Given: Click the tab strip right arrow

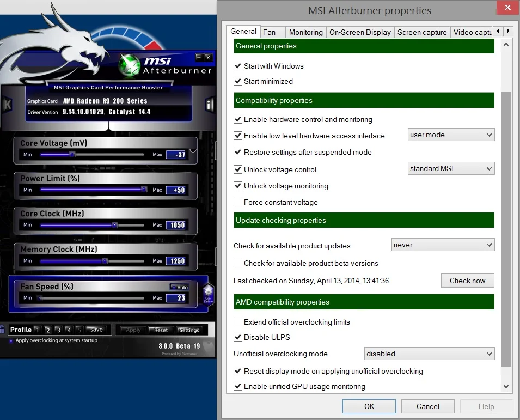Looking at the screenshot, I should click(x=508, y=31).
